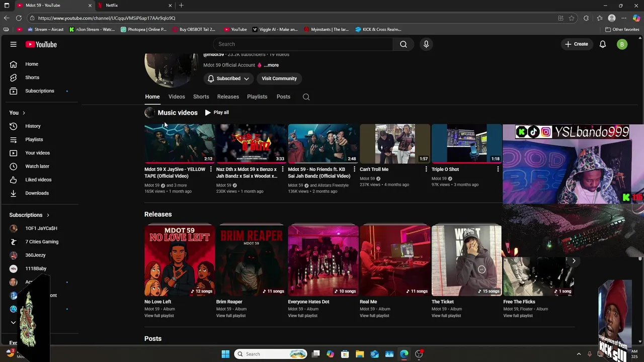Switch to the channel Shorts tab
This screenshot has width=644, height=362.
point(201,97)
